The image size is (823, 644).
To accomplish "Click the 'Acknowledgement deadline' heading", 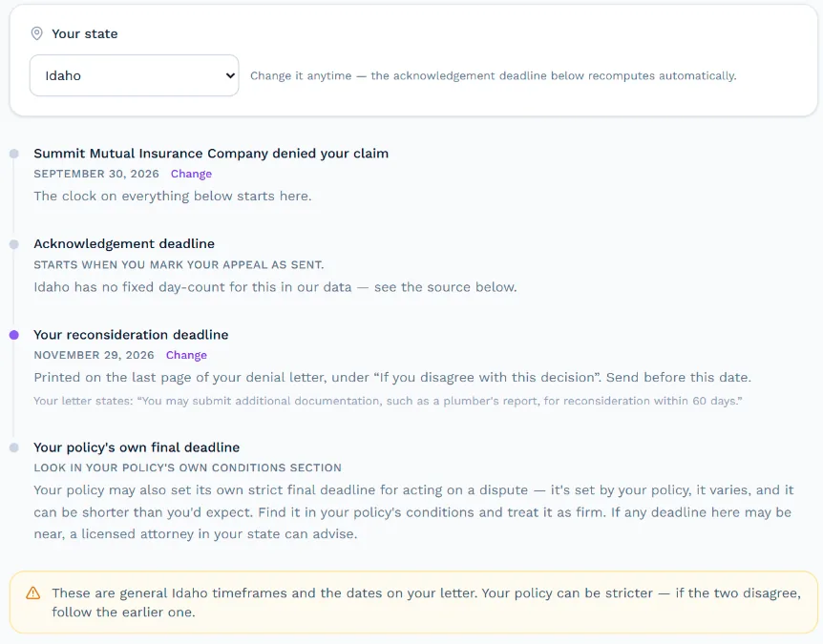I will 124,244.
